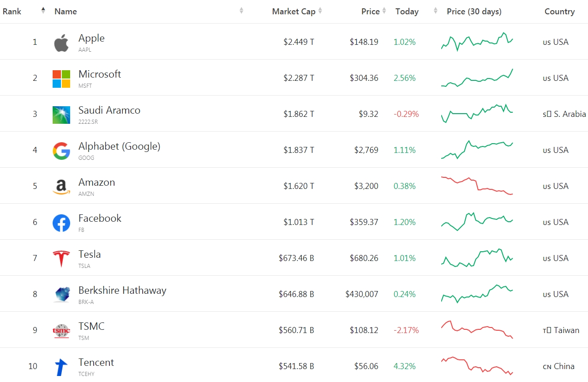The height and width of the screenshot is (382, 588).
Task: Click the China country label
Action: click(559, 366)
